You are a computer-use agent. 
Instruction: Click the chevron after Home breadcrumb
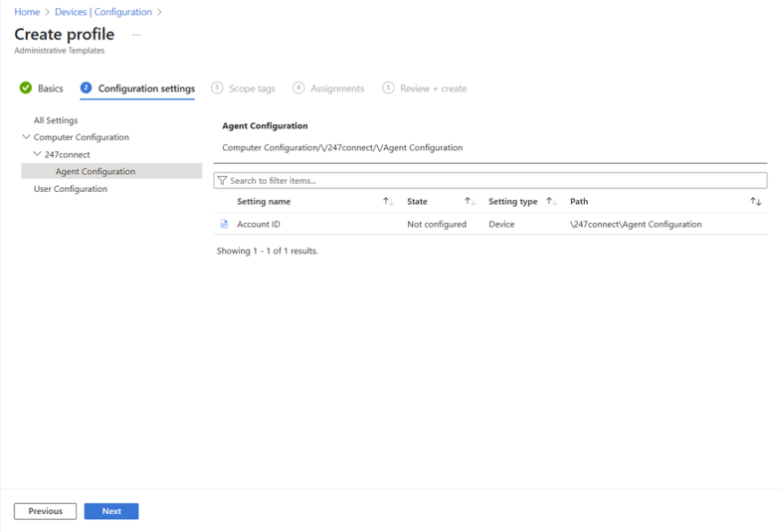point(48,12)
